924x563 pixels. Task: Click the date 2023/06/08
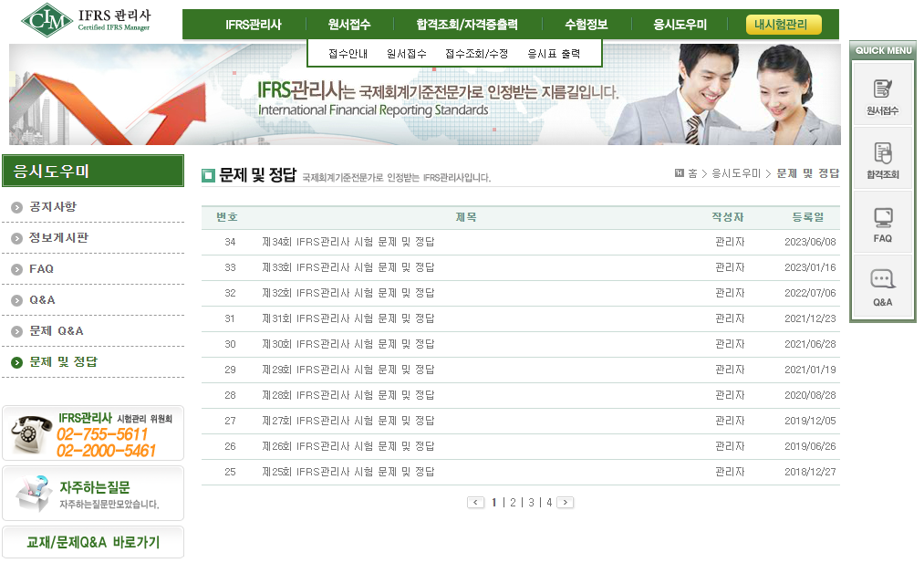coord(810,242)
